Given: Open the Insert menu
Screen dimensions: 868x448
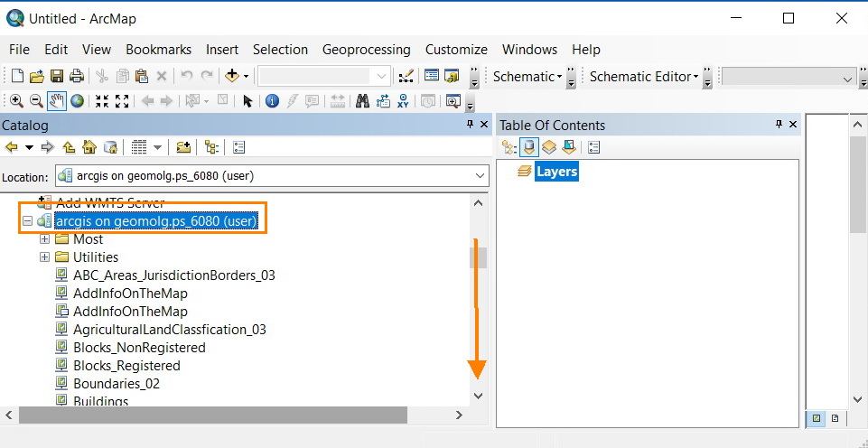Looking at the screenshot, I should point(222,50).
